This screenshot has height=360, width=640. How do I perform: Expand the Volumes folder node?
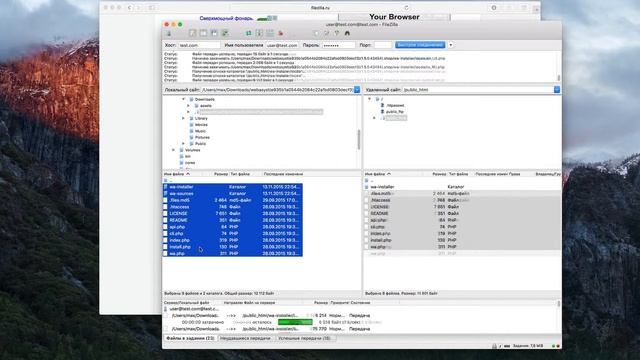[x=173, y=150]
